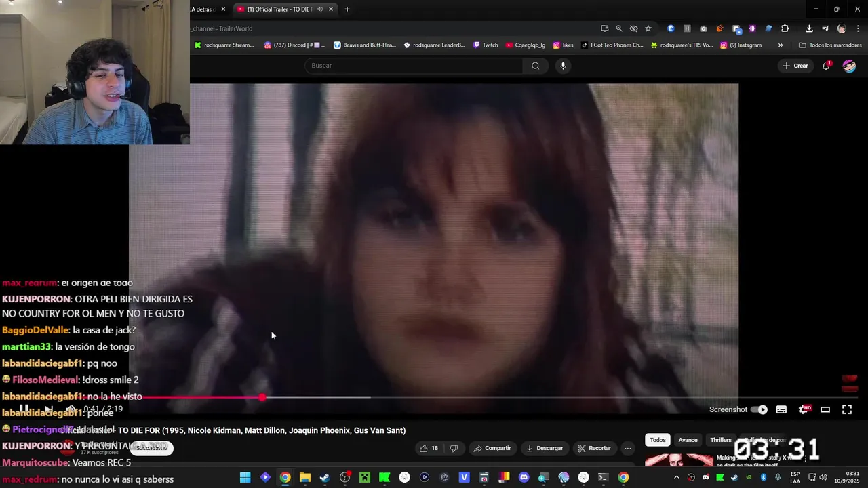Open taskbar volume control
Image resolution: width=868 pixels, height=488 pixels.
(823, 477)
